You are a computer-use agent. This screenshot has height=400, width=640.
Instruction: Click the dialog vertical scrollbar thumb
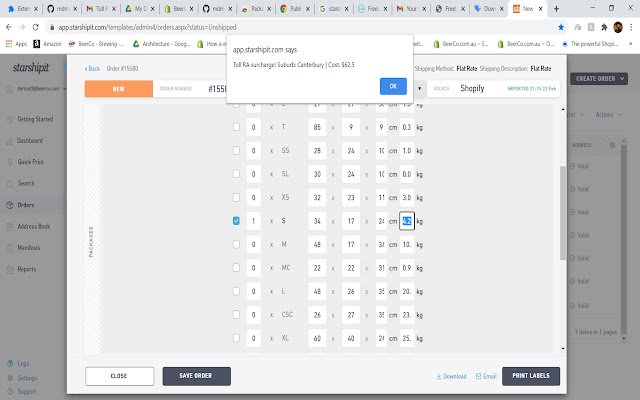563,212
